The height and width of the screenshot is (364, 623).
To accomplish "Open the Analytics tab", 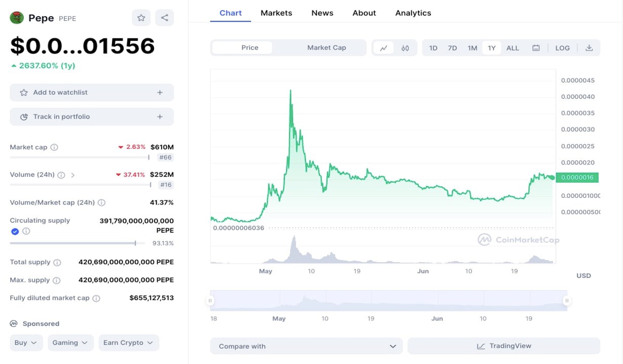I will (x=413, y=13).
